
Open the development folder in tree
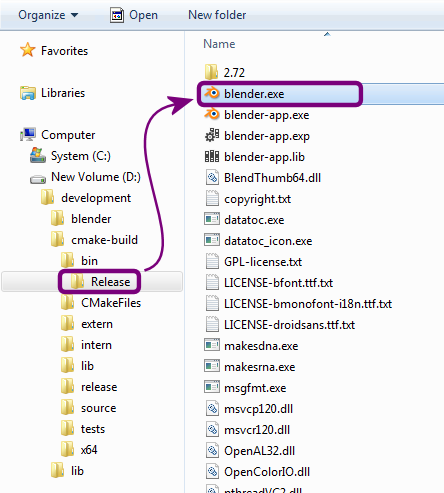tap(86, 198)
